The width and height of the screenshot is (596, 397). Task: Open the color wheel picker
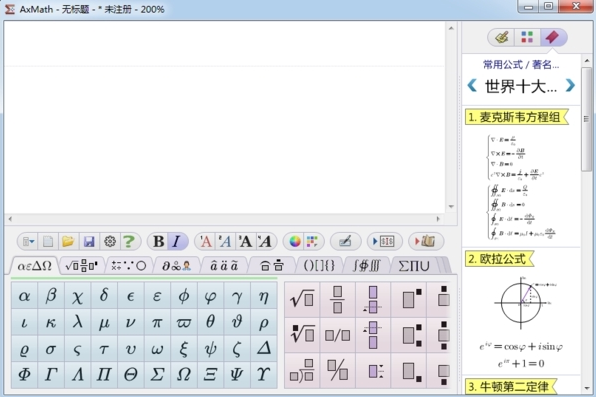(x=295, y=241)
